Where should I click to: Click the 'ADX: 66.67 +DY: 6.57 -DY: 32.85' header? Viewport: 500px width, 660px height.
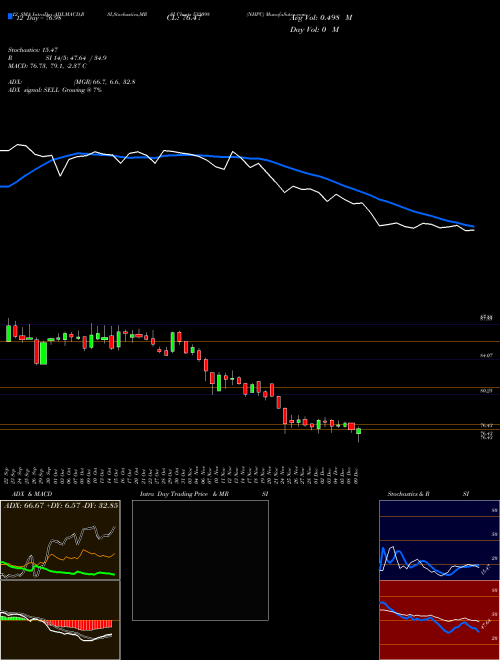click(61, 506)
